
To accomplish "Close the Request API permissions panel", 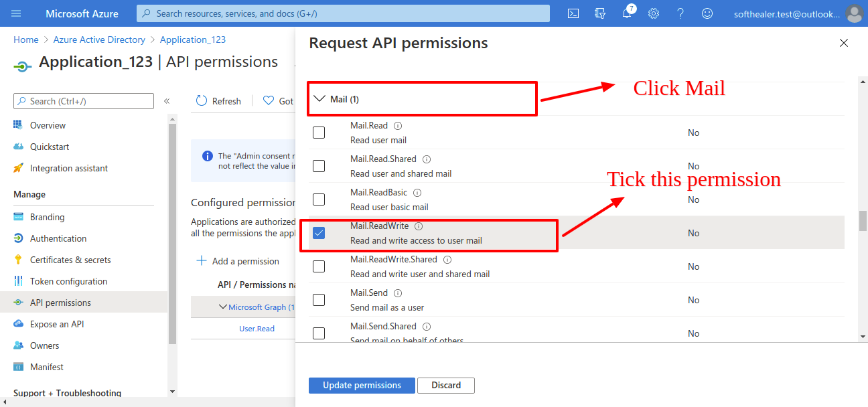I will click(x=844, y=43).
